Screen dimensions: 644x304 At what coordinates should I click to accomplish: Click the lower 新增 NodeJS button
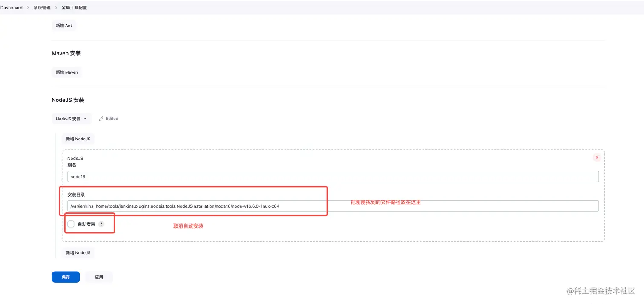[78, 253]
